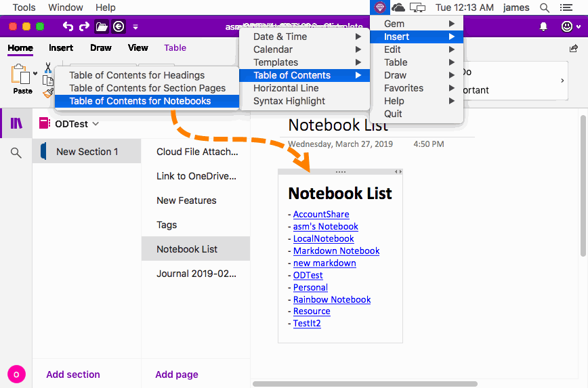Open notifications bell icon
The height and width of the screenshot is (388, 588).
coord(543,26)
